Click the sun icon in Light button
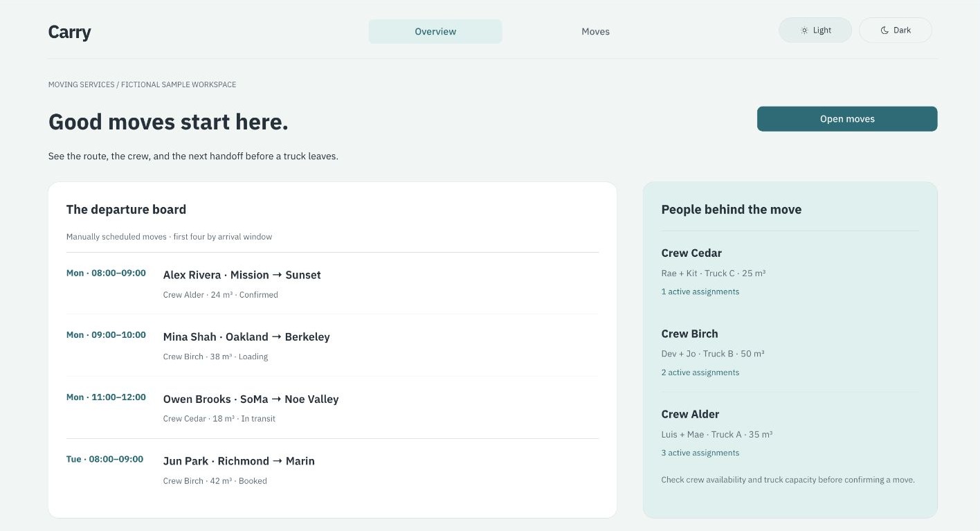The width and height of the screenshot is (980, 531). [804, 30]
